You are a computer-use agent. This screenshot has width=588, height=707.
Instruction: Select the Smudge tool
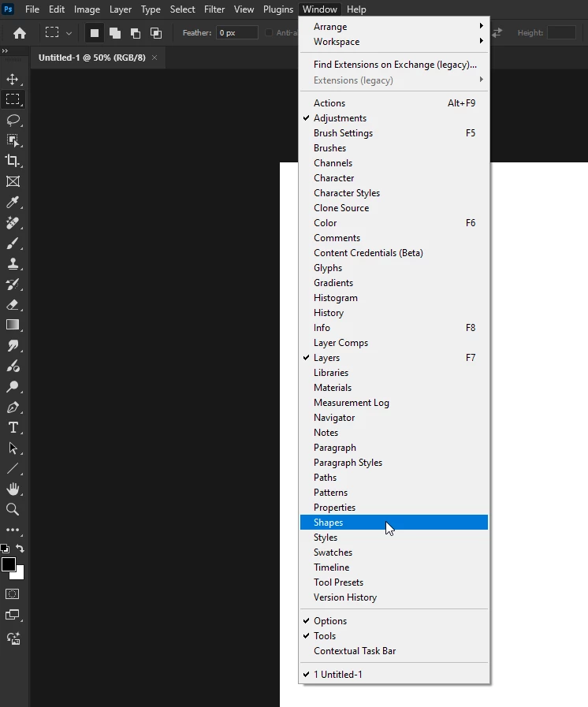(x=13, y=346)
